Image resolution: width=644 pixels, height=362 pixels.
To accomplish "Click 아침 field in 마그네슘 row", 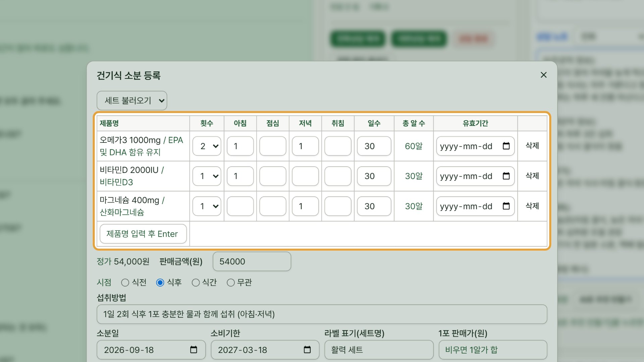I will [x=240, y=206].
